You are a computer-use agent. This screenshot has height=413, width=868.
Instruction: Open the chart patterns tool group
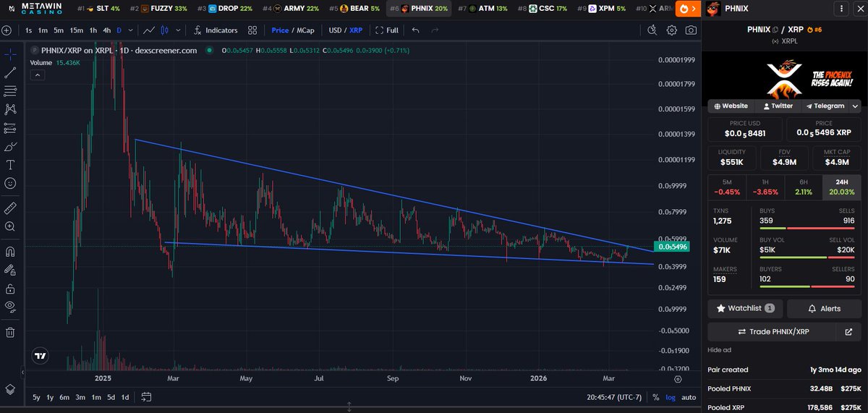point(10,110)
